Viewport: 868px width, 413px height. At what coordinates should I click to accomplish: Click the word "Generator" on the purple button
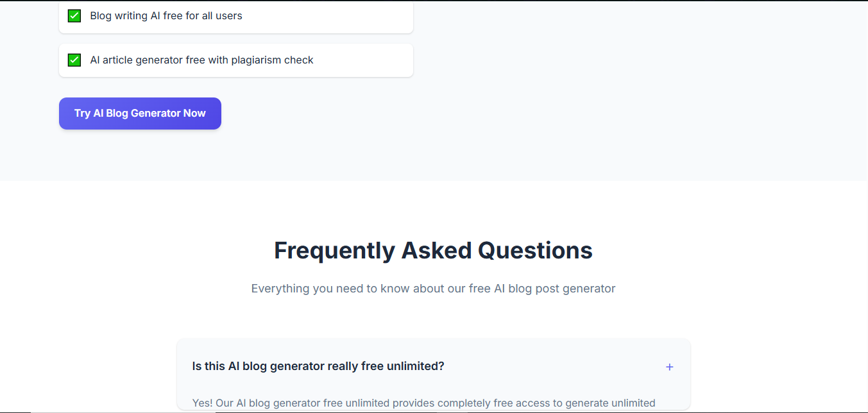[x=155, y=114]
